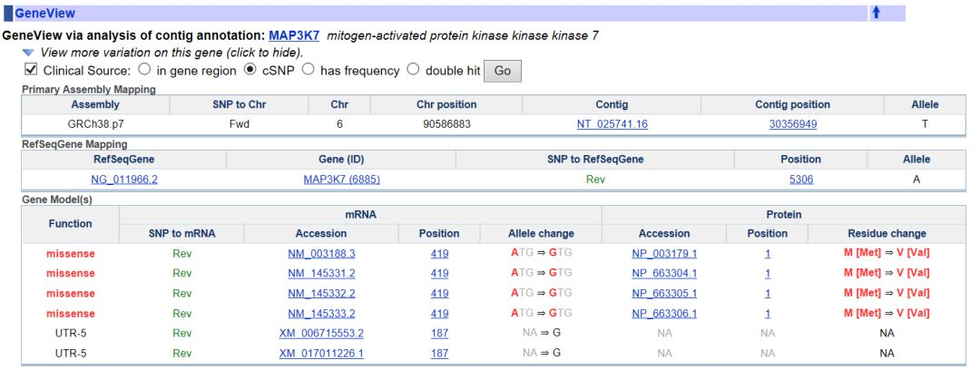Collapse the 'View more variation' triangle
The height and width of the screenshot is (370, 980).
pos(28,53)
